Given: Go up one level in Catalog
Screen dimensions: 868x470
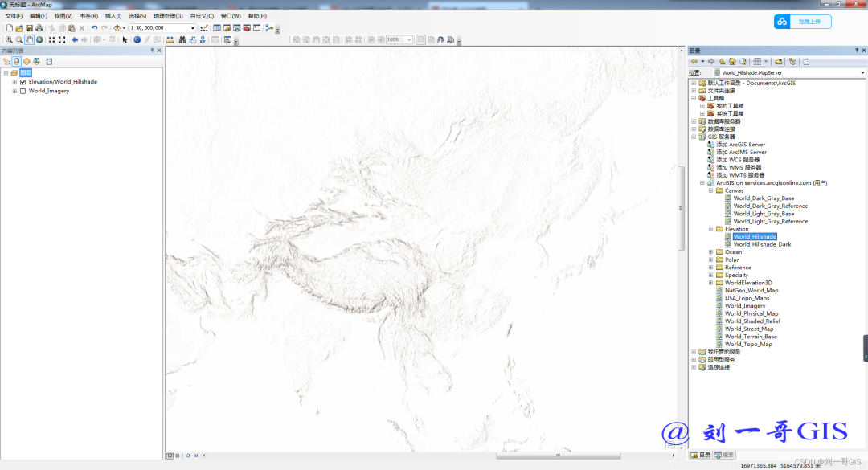Looking at the screenshot, I should (722, 61).
